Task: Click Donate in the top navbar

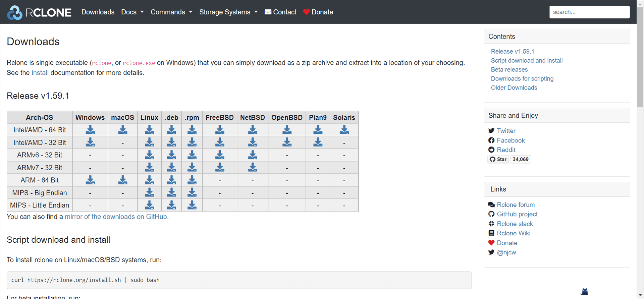Action: point(318,12)
